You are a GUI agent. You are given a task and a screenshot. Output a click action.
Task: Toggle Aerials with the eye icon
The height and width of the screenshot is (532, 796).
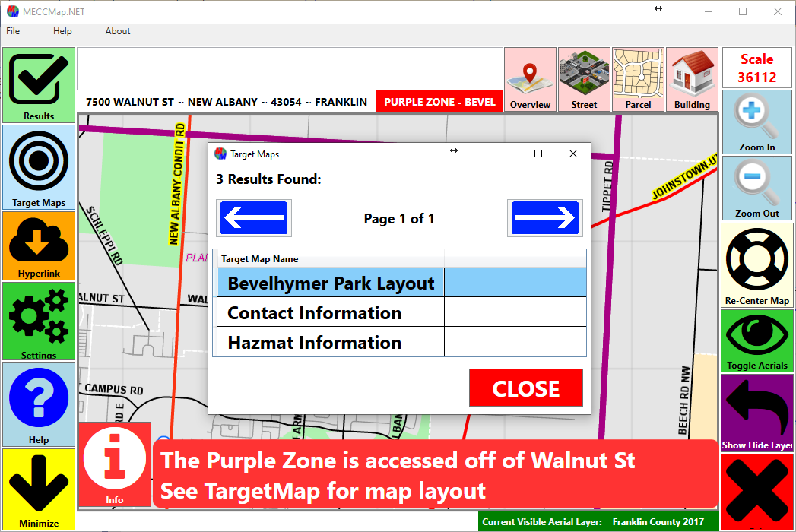tap(756, 340)
